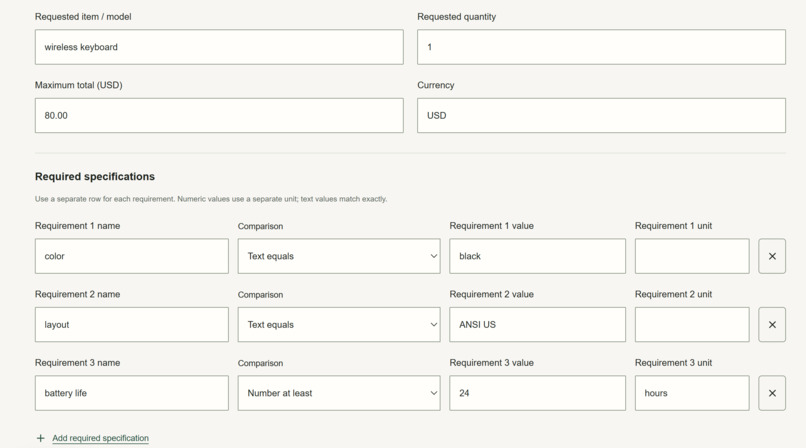
Task: Edit Requirement 2 name field layout
Action: 132,325
